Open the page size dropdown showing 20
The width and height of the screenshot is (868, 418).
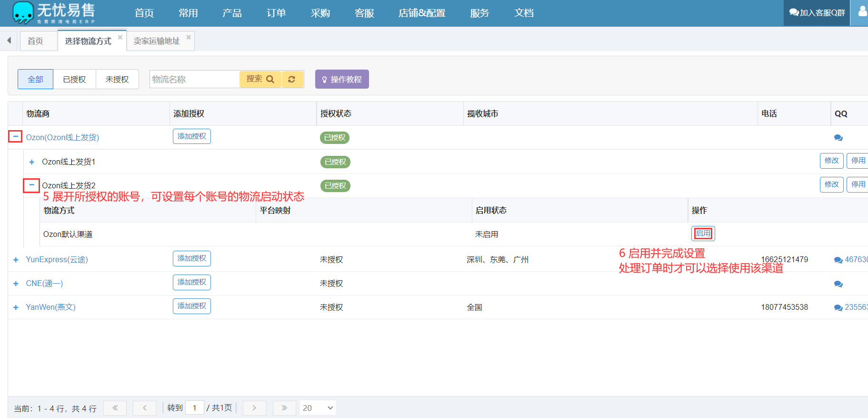click(x=318, y=408)
